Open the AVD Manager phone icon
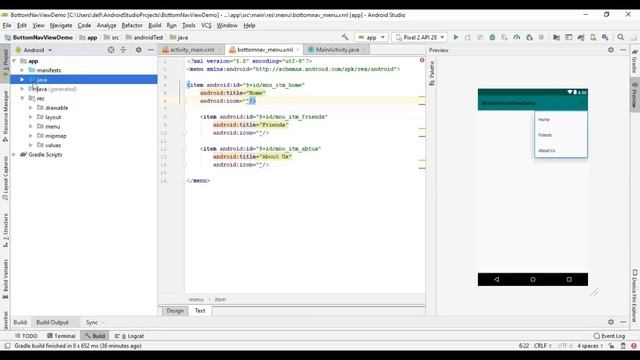This screenshot has width=640, height=360. point(593,37)
